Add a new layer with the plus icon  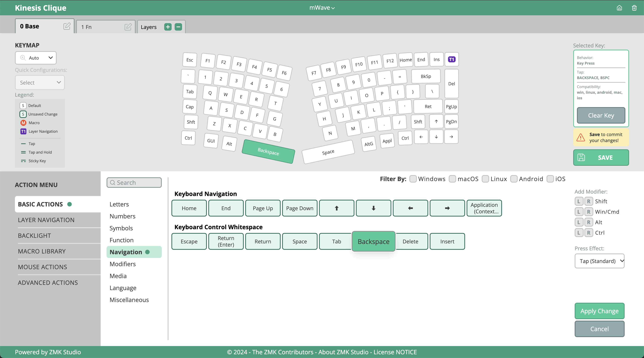click(168, 27)
